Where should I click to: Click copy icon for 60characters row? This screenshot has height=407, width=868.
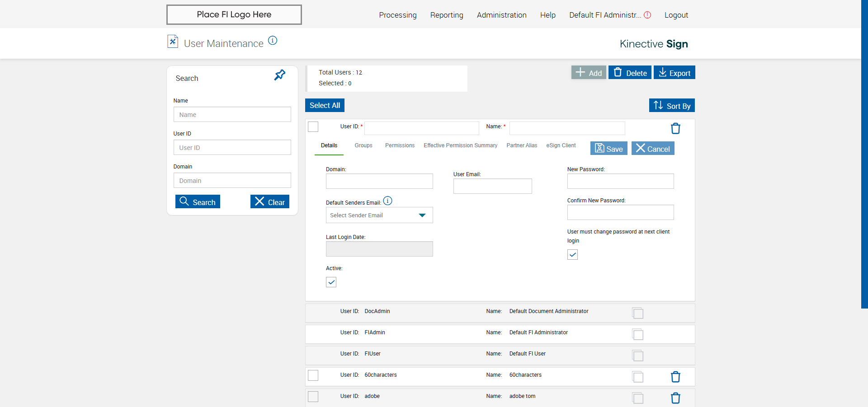638,377
